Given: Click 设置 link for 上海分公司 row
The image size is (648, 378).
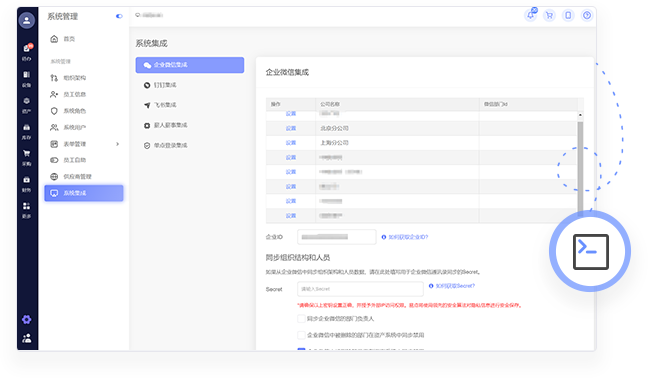Looking at the screenshot, I should click(291, 143).
